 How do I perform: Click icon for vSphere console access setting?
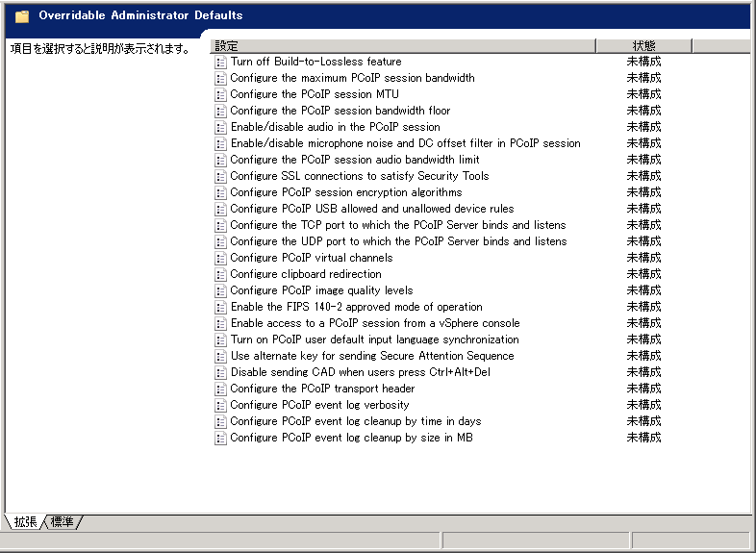tap(220, 324)
